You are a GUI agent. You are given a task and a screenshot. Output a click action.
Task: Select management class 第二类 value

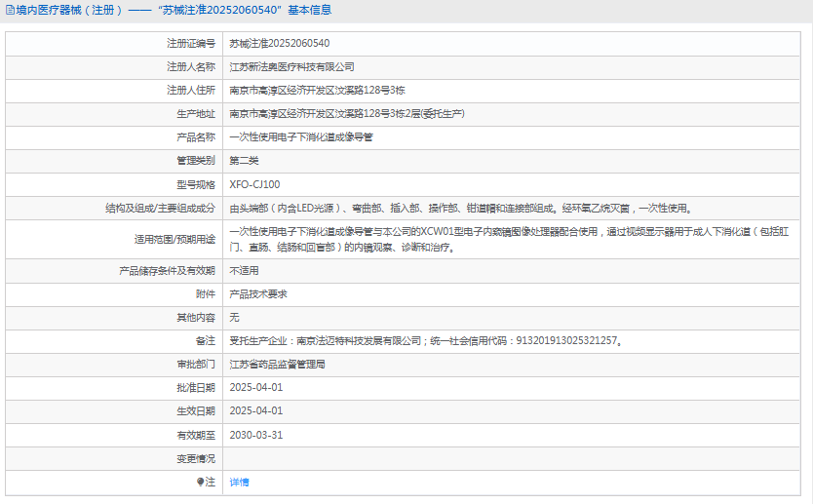(x=244, y=161)
